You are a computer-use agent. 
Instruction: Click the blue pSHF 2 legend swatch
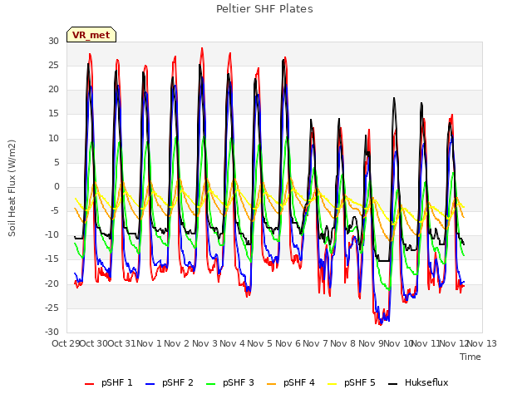tap(150, 384)
